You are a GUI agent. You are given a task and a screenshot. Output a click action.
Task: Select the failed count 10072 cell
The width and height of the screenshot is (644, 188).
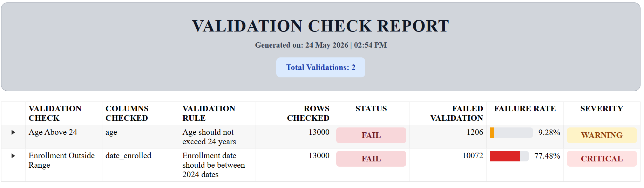tap(473, 156)
